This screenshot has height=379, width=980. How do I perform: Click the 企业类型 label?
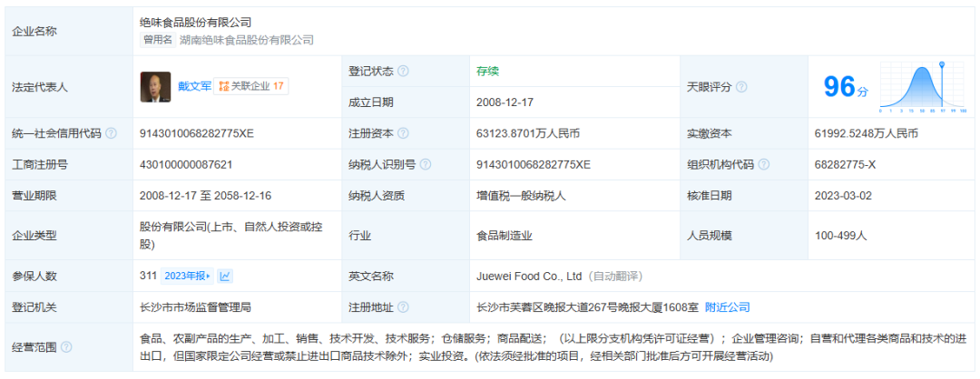pyautogui.click(x=34, y=236)
